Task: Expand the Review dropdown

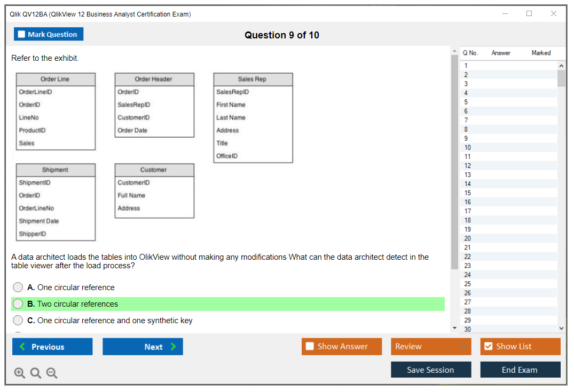Action: [x=462, y=347]
